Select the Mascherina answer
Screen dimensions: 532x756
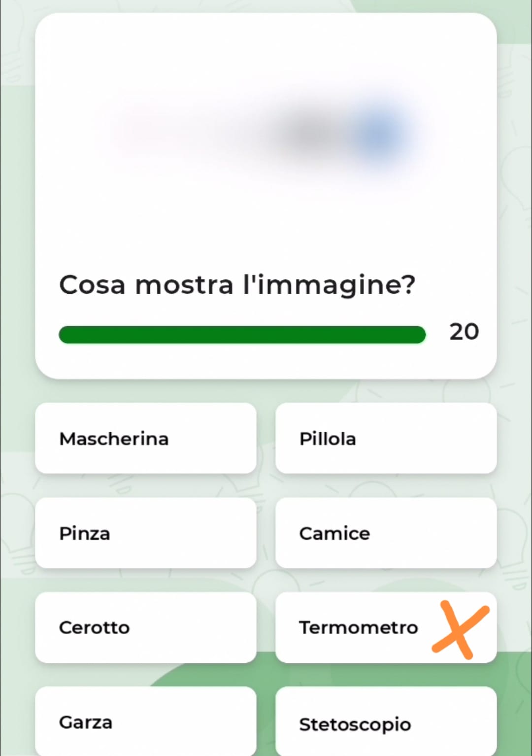(146, 438)
